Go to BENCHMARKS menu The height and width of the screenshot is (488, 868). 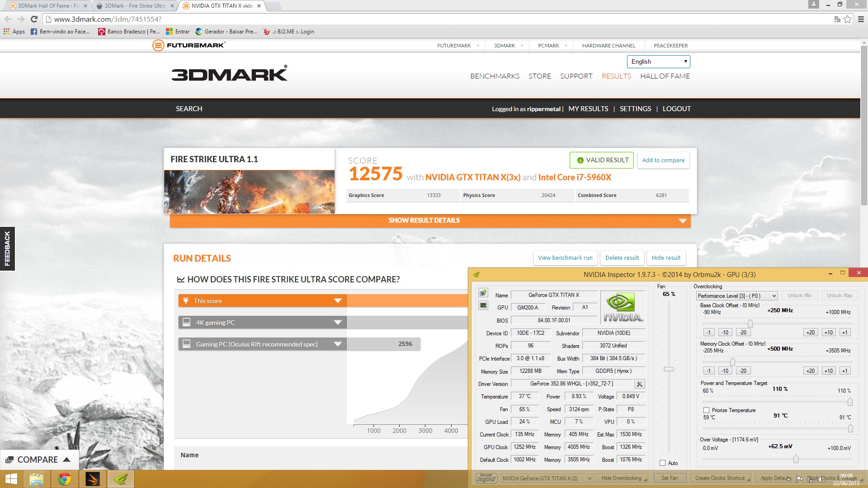click(495, 76)
